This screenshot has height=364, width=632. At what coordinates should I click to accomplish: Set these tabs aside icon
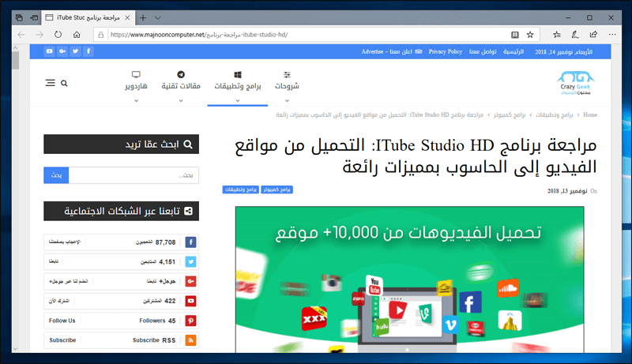[x=34, y=17]
